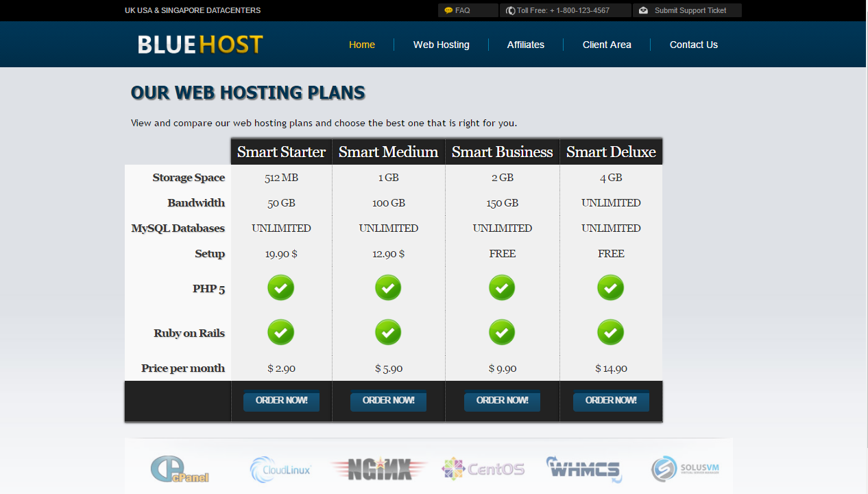Screen dimensions: 868x494
Task: Click FREE setup value for Smart Business
Action: tap(502, 254)
